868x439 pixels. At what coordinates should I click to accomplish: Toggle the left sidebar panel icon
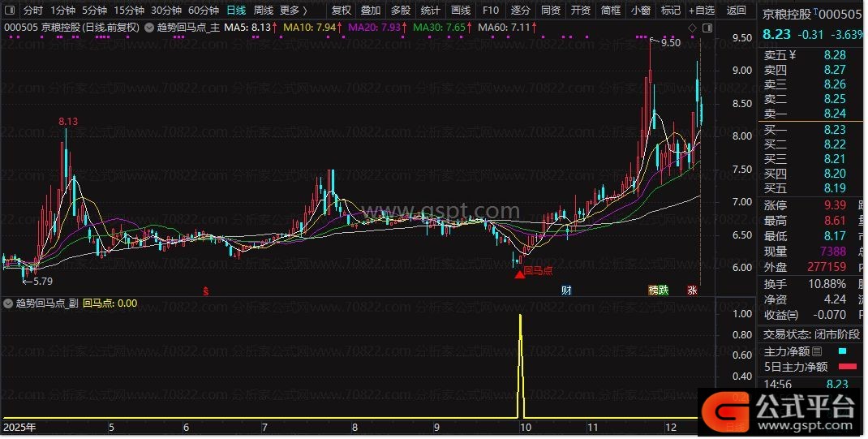[8, 11]
